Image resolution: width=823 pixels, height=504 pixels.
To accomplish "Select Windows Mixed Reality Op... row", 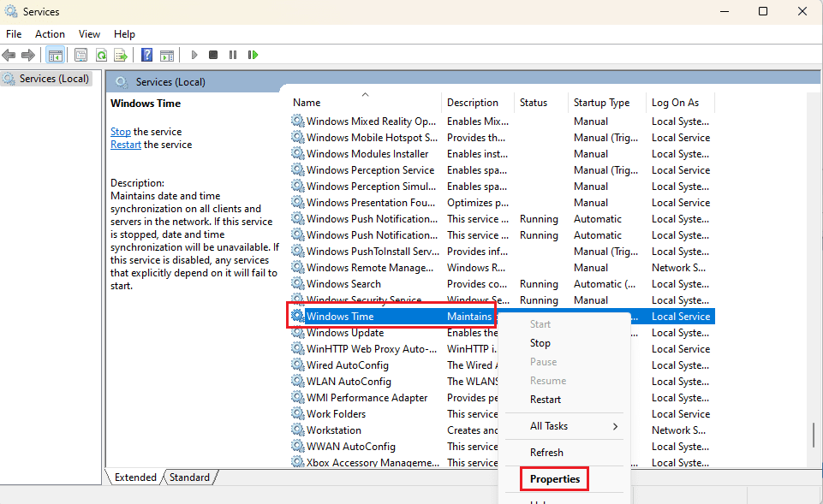I will pyautogui.click(x=502, y=122).
